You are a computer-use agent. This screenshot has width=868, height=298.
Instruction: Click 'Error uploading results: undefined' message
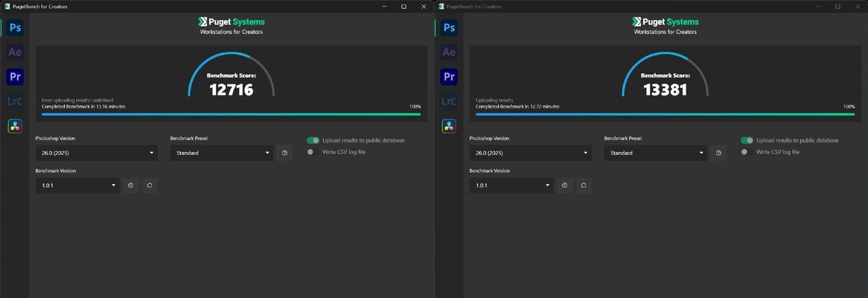click(x=77, y=101)
